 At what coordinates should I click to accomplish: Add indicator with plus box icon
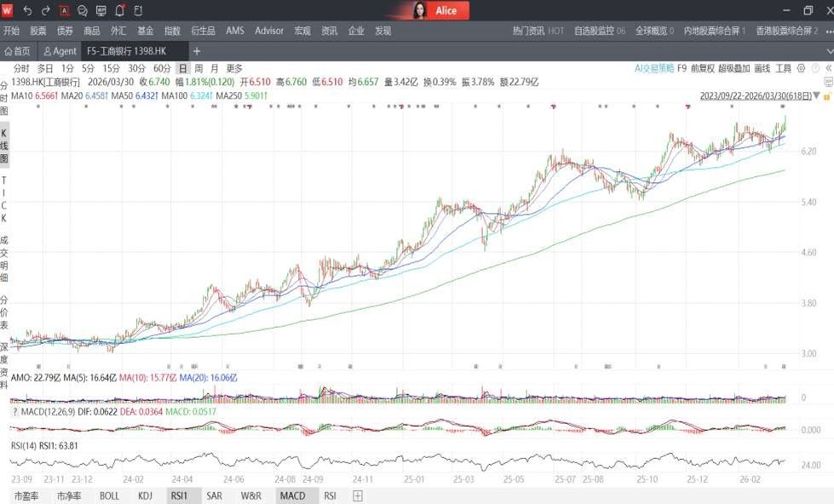[358, 495]
